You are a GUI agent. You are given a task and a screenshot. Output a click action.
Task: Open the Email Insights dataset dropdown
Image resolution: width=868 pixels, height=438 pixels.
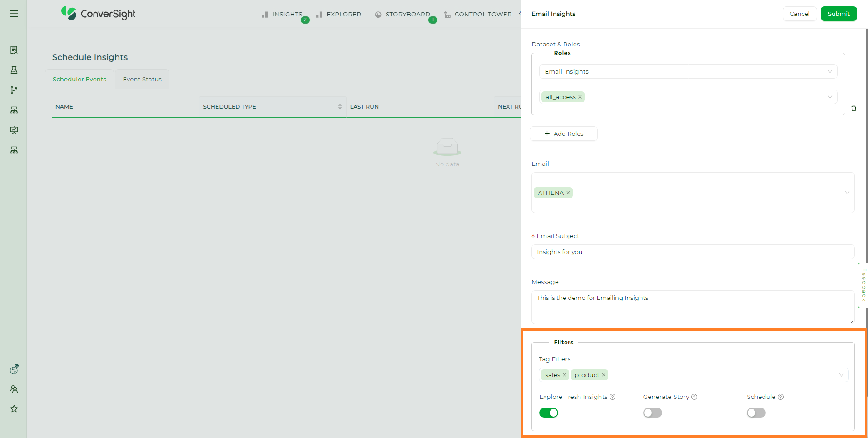(688, 71)
